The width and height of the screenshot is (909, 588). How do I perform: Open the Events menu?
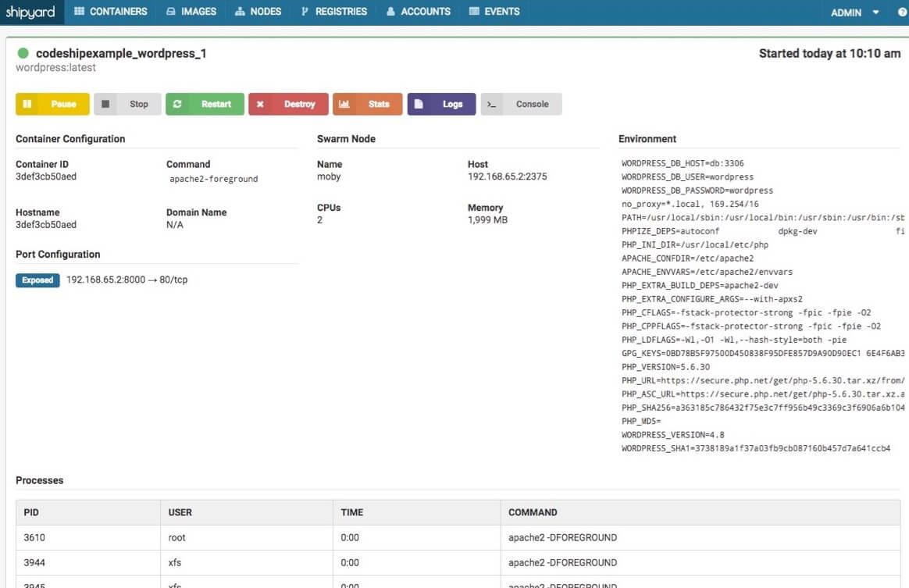tap(494, 12)
